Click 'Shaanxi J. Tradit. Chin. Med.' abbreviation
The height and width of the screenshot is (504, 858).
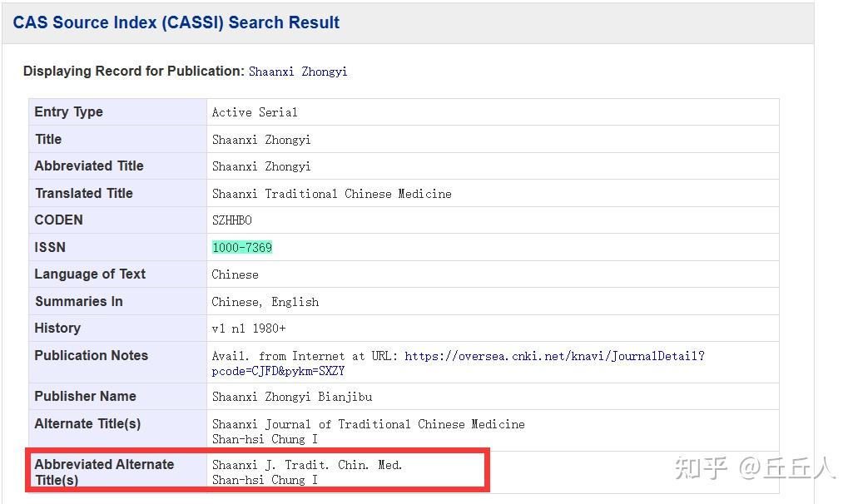click(307, 465)
